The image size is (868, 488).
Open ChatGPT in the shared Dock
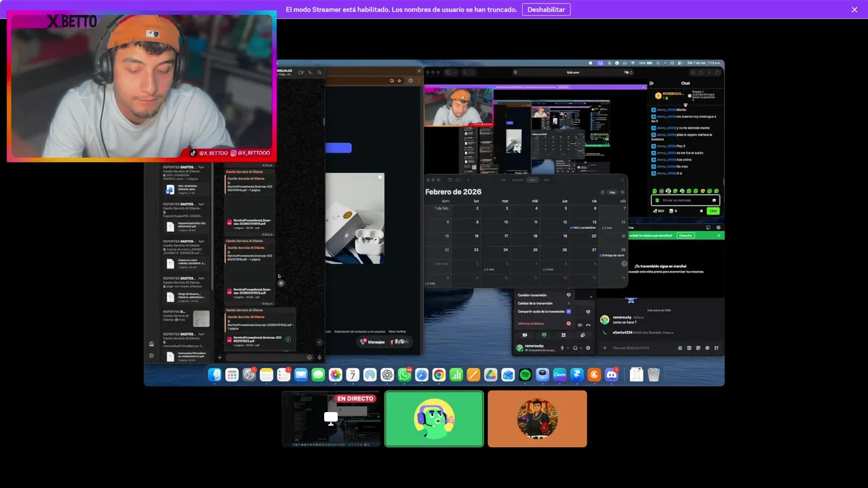coord(387,375)
